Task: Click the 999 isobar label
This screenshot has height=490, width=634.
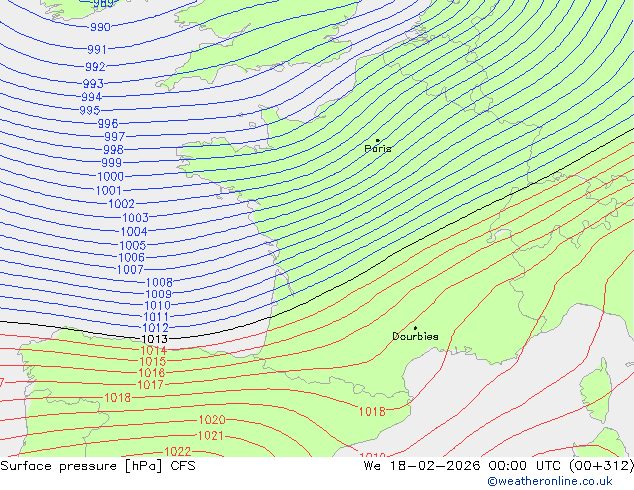Action: click(x=112, y=163)
